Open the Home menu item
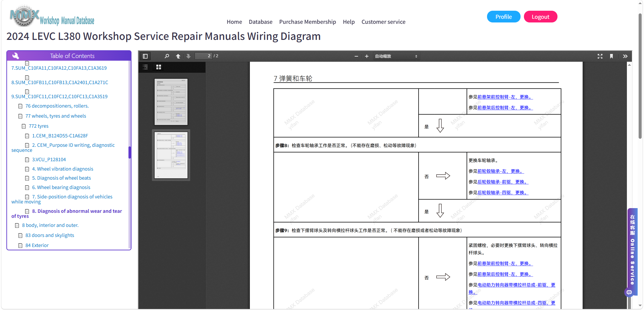 (x=234, y=22)
